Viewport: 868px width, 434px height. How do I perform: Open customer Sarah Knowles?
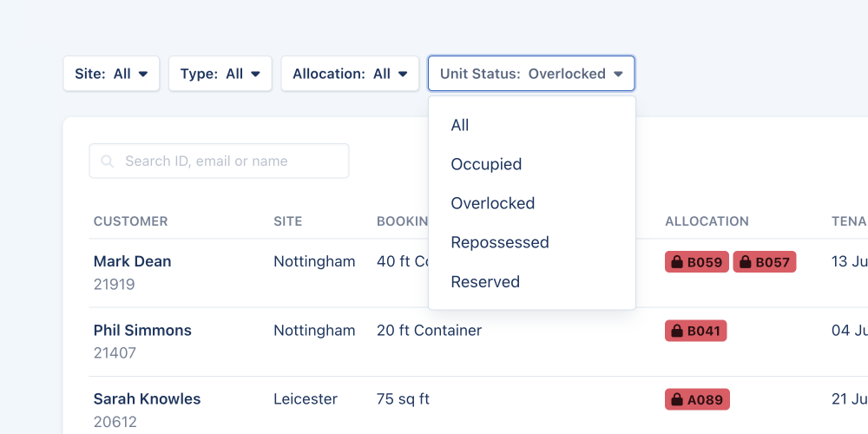tap(147, 399)
